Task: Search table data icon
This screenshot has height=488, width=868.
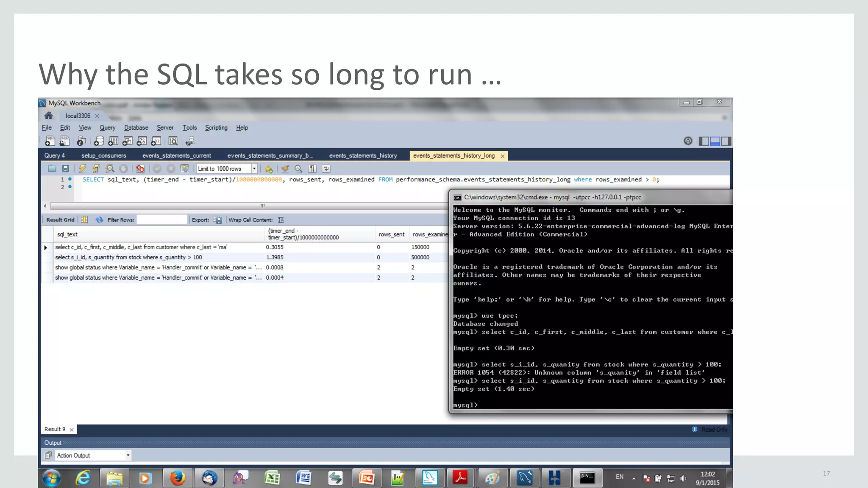Action: (173, 141)
